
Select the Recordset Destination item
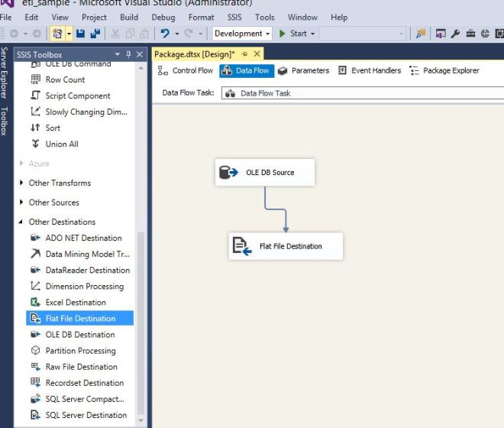pos(84,383)
